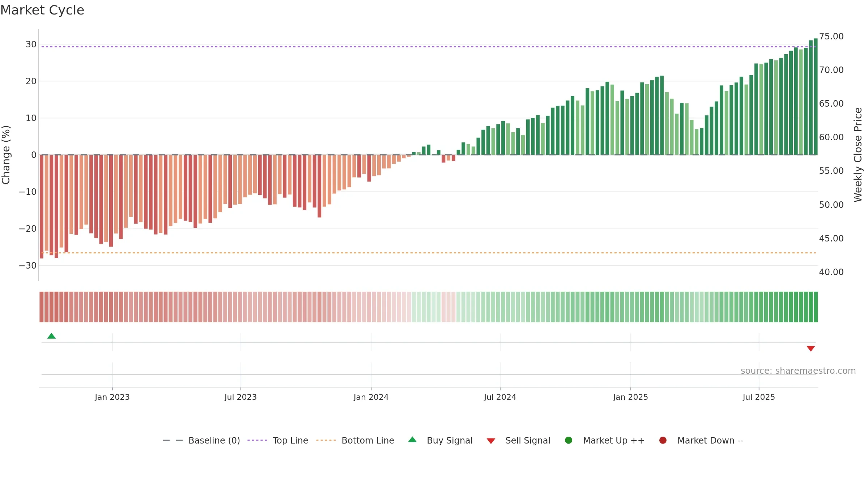Click the 60.00 right axis value
The height and width of the screenshot is (488, 868).
pos(831,137)
